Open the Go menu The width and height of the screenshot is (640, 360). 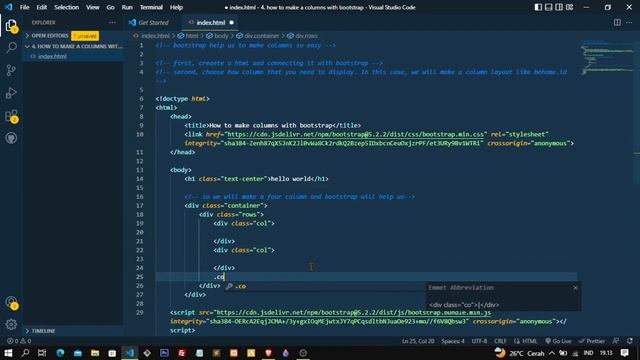point(110,7)
